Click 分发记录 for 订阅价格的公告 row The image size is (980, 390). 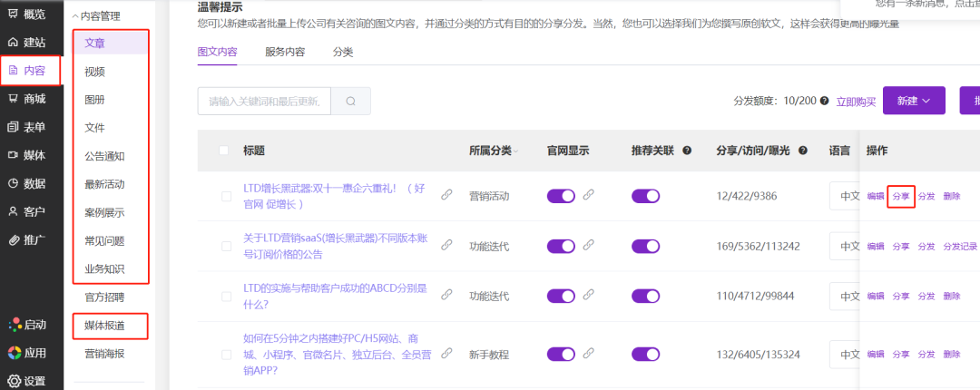pos(960,247)
